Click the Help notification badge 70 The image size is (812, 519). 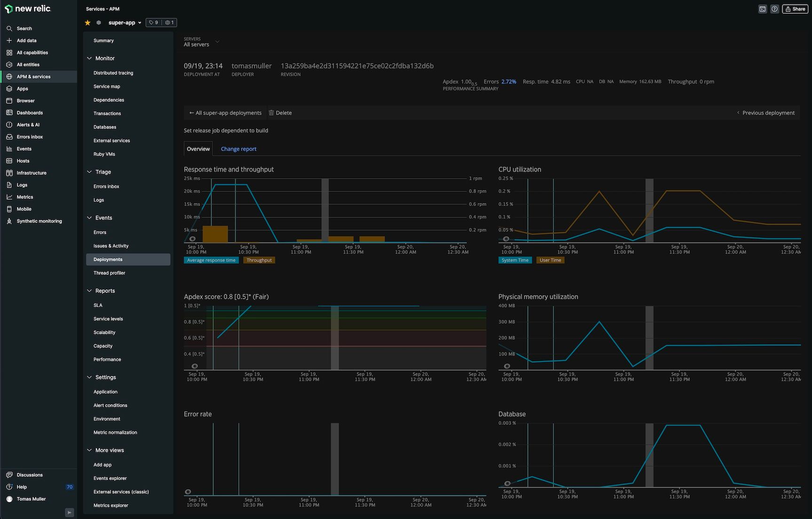pyautogui.click(x=70, y=487)
